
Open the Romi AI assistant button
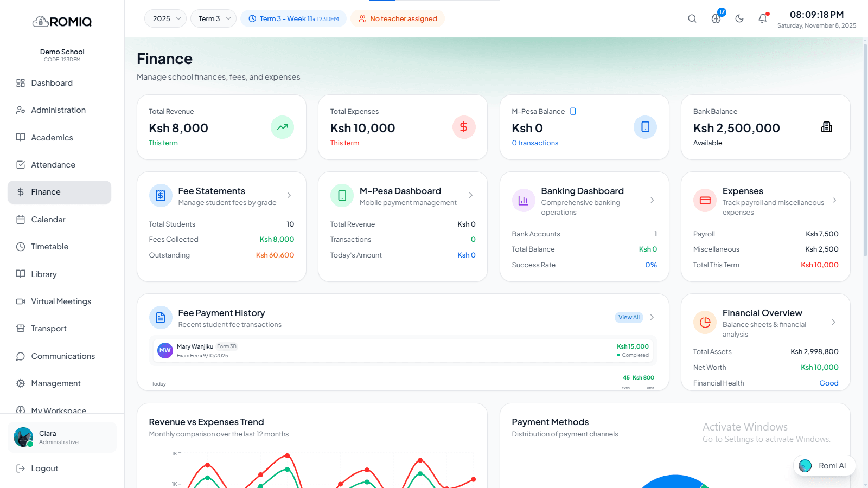824,466
